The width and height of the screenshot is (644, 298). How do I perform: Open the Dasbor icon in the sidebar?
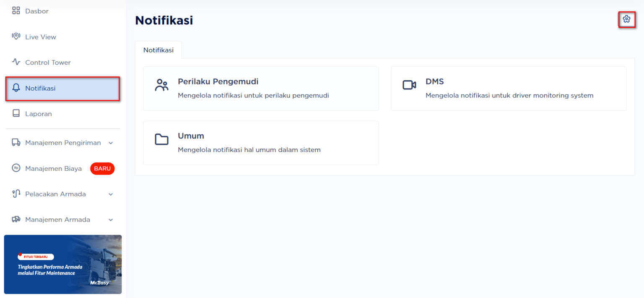(16, 10)
